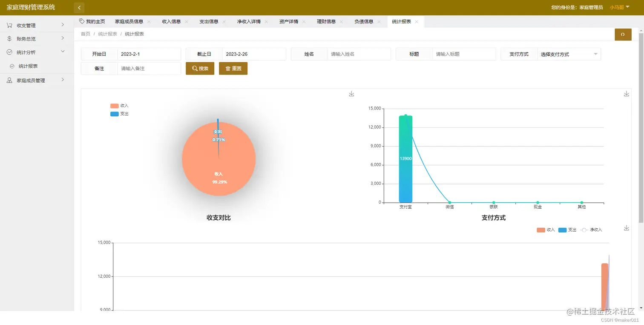Download the 支付方式 chart image
Screen dimensions: 644x325
pyautogui.click(x=626, y=93)
